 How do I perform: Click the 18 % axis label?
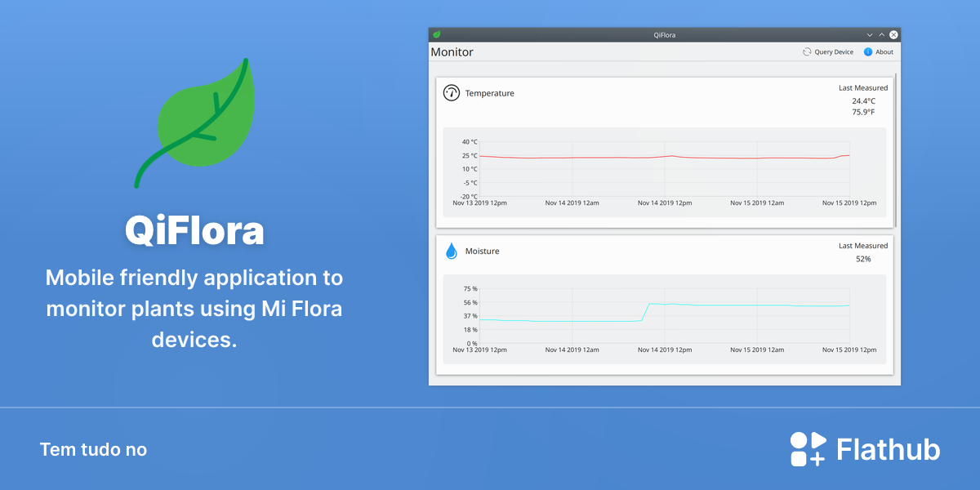pos(470,330)
